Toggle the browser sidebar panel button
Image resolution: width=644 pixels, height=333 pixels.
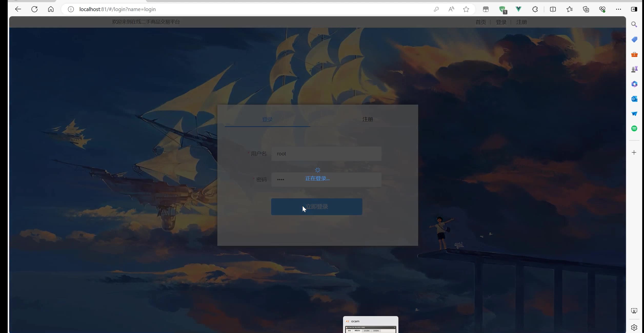[x=634, y=9]
